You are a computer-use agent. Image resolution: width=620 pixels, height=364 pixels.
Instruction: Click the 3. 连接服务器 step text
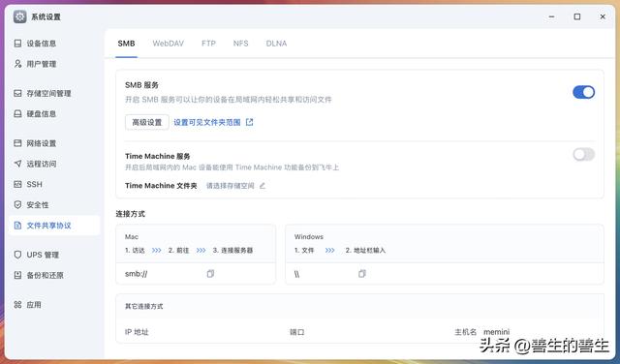[x=232, y=250]
